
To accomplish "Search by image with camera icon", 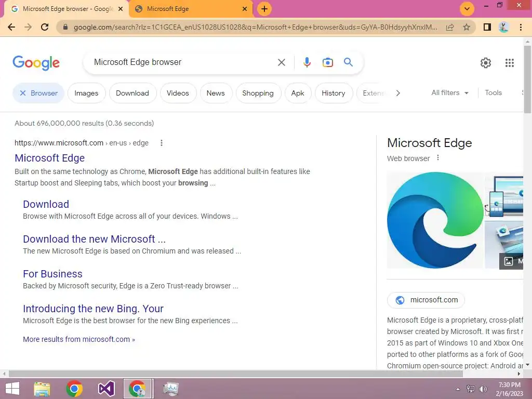I will coord(328,62).
